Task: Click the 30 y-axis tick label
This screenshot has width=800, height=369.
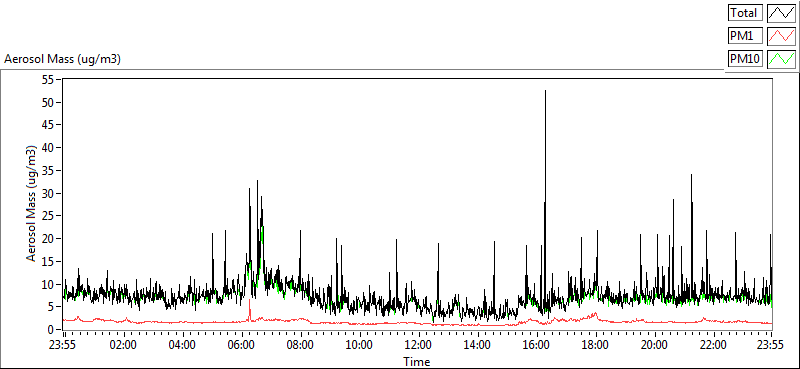Action: coord(48,193)
